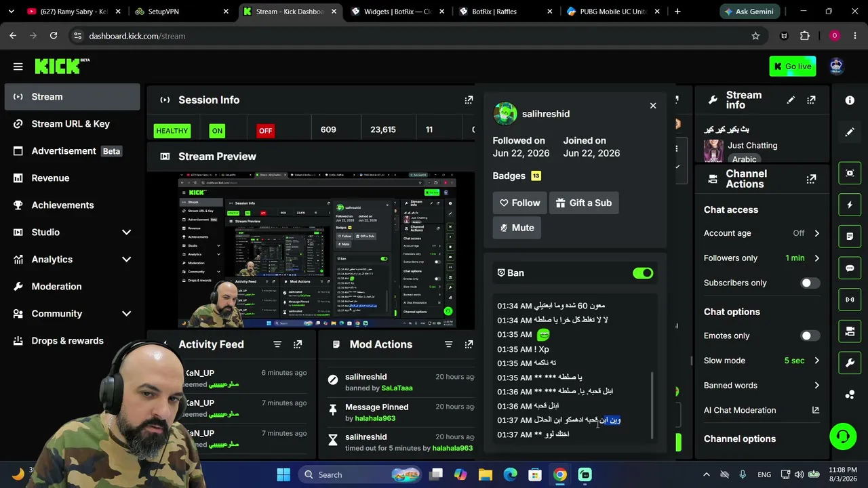Click salihreshid's avatar in user card

click(505, 114)
